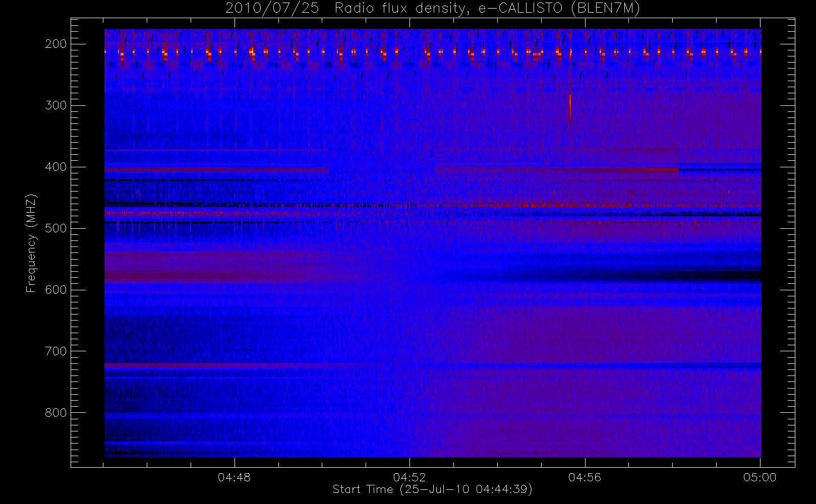Click the 'Start Time (25-Jul-10 04:44:39)' label
The height and width of the screenshot is (504, 816).
tap(433, 489)
